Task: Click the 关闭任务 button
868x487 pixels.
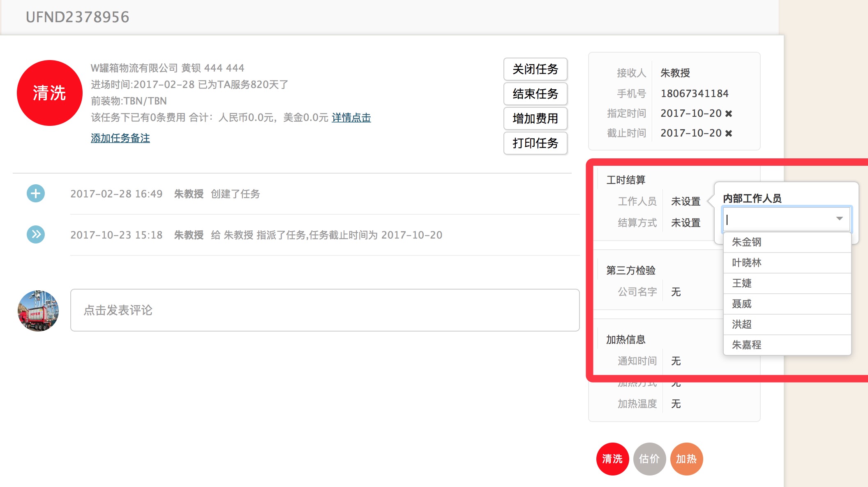Action: click(535, 70)
